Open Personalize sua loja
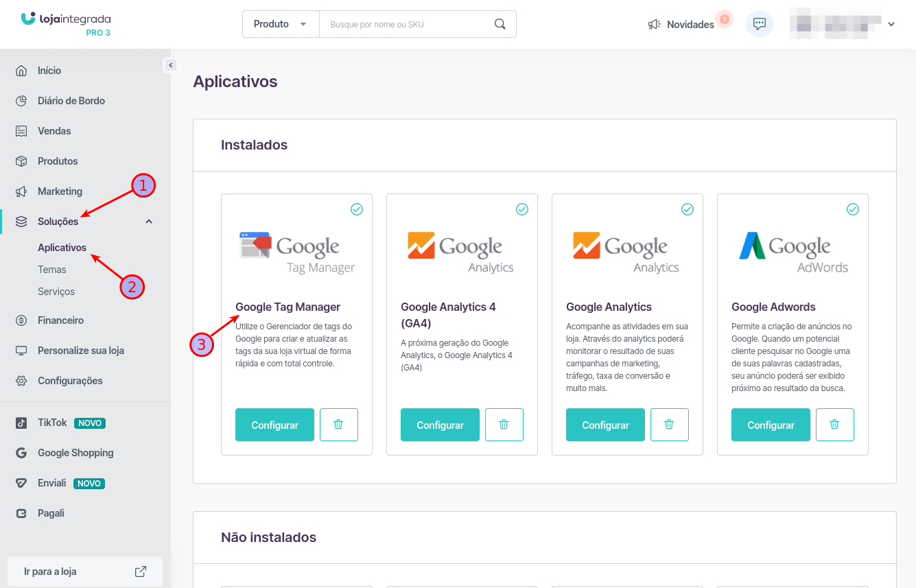 tap(81, 351)
